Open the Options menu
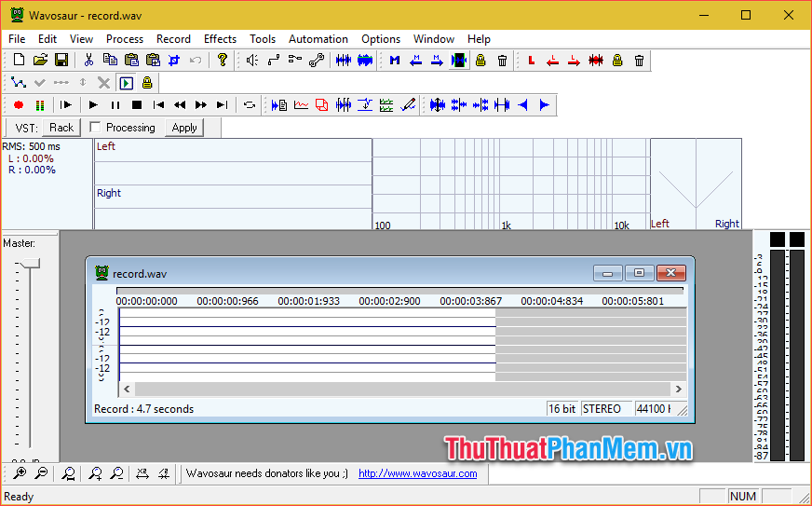The width and height of the screenshot is (812, 506). coord(381,39)
